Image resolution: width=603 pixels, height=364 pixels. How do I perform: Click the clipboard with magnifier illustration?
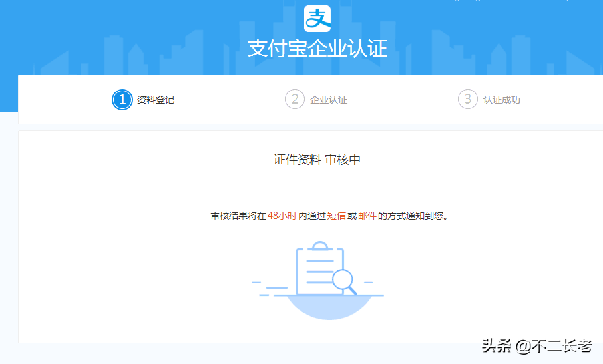pyautogui.click(x=318, y=280)
